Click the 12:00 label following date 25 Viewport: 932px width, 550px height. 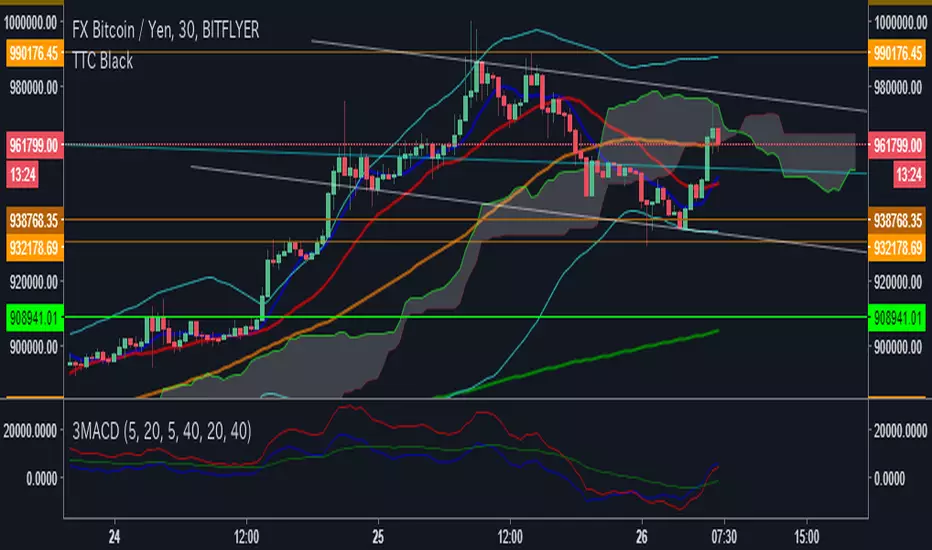(x=510, y=537)
